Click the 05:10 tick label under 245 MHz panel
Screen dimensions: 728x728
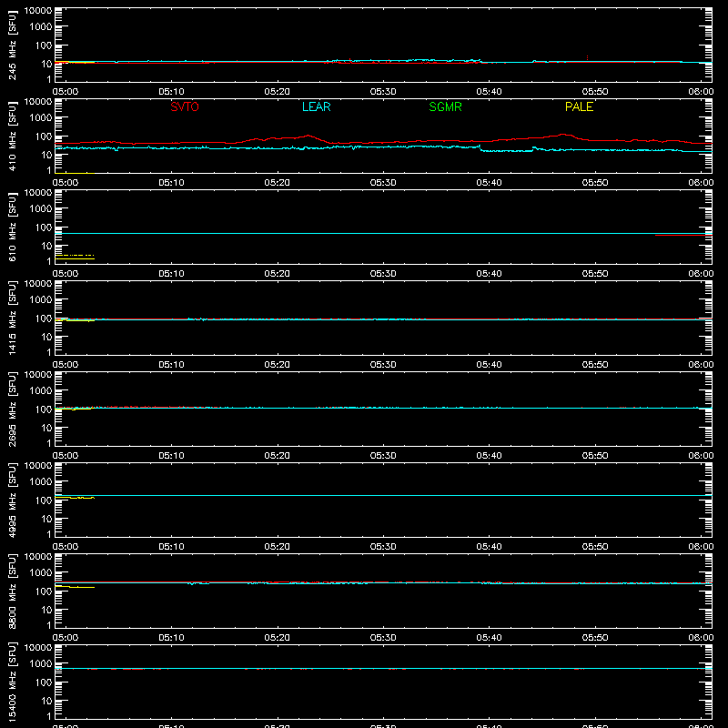click(171, 92)
